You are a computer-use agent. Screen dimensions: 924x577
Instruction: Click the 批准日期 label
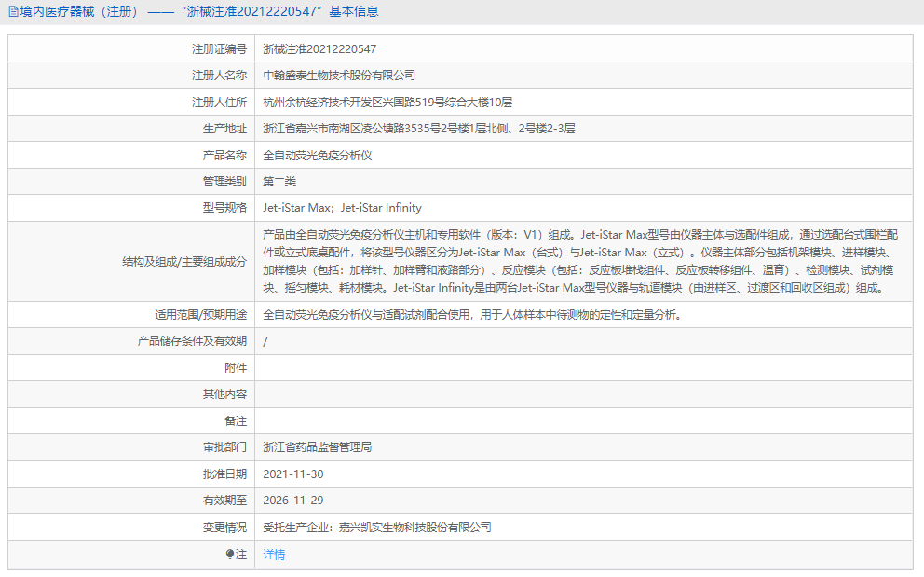pos(224,474)
